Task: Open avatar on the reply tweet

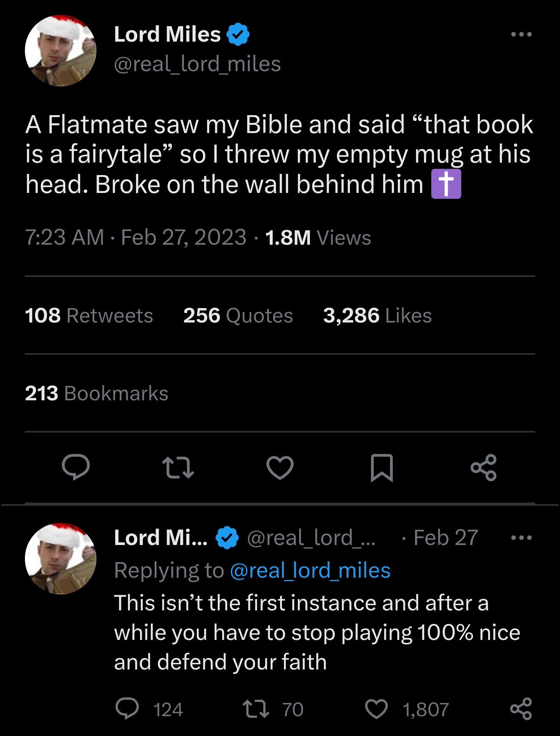Action: (61, 559)
